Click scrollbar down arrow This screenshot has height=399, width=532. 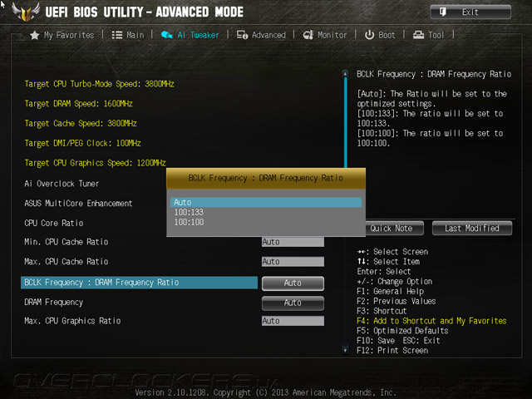pos(345,350)
